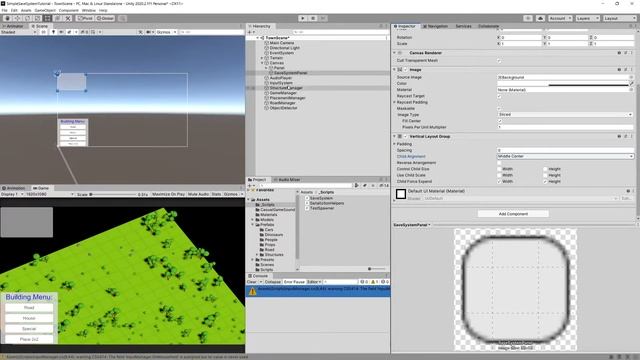Toggle the Collapse button in Console
640x360 pixels.
[273, 282]
